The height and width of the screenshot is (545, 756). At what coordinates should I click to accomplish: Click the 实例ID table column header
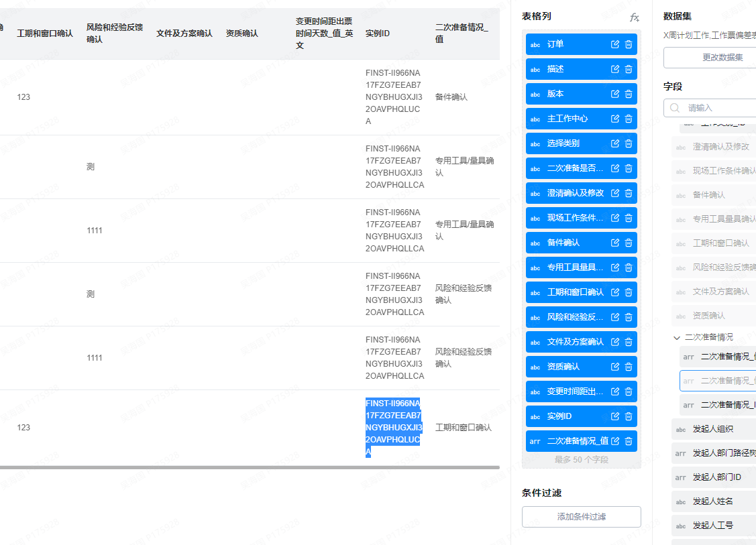378,34
